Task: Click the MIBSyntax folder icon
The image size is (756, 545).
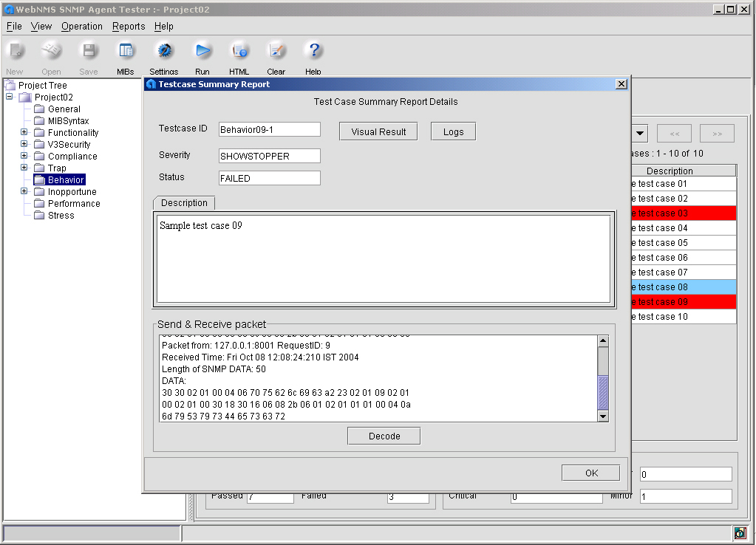Action: [x=39, y=121]
